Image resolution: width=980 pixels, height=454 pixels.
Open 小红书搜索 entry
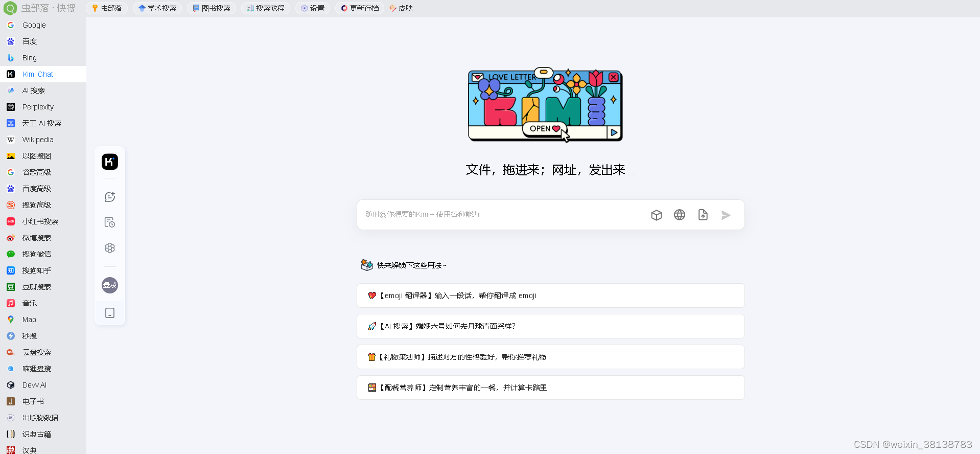click(43, 221)
